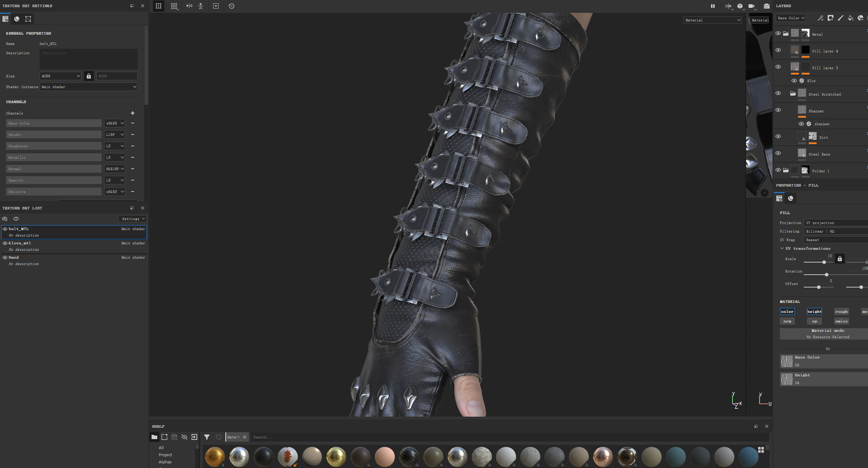The image size is (868, 468).
Task: Open the Projection UV projection dropdown
Action: click(836, 222)
